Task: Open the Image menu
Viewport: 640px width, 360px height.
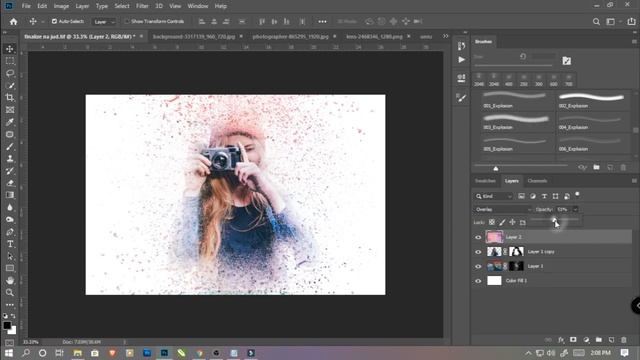Action: 61,6
